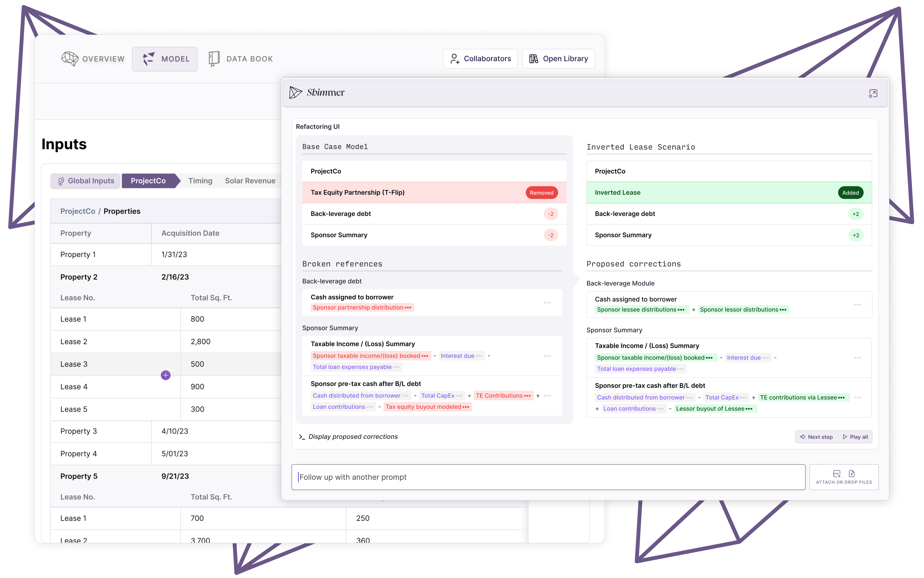Click the Open Library books icon
The image size is (924, 578).
(533, 59)
